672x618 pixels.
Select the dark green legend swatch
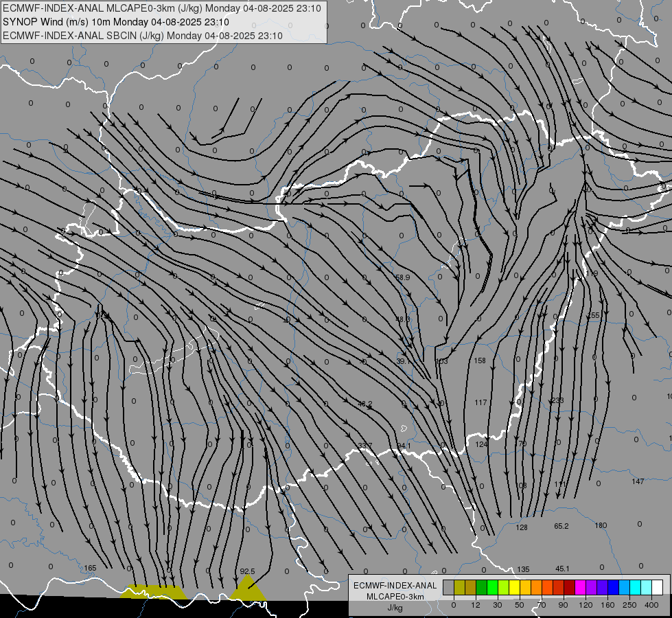pyautogui.click(x=481, y=587)
